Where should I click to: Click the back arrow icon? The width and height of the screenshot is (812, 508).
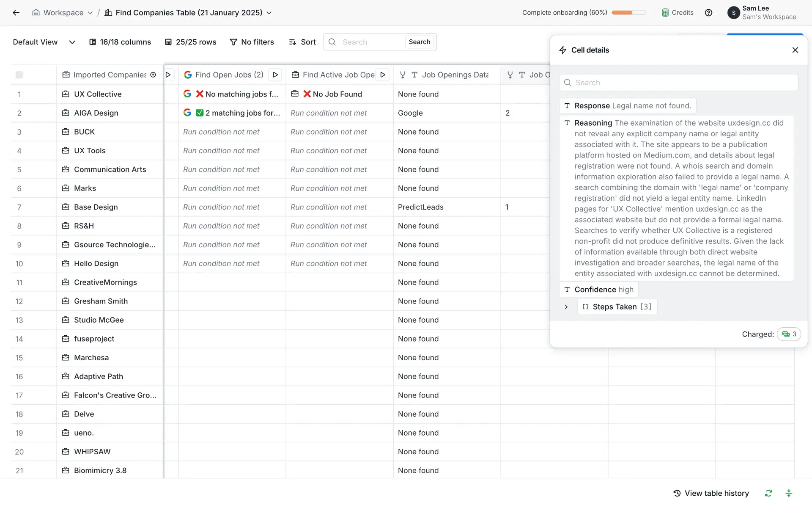click(x=16, y=13)
